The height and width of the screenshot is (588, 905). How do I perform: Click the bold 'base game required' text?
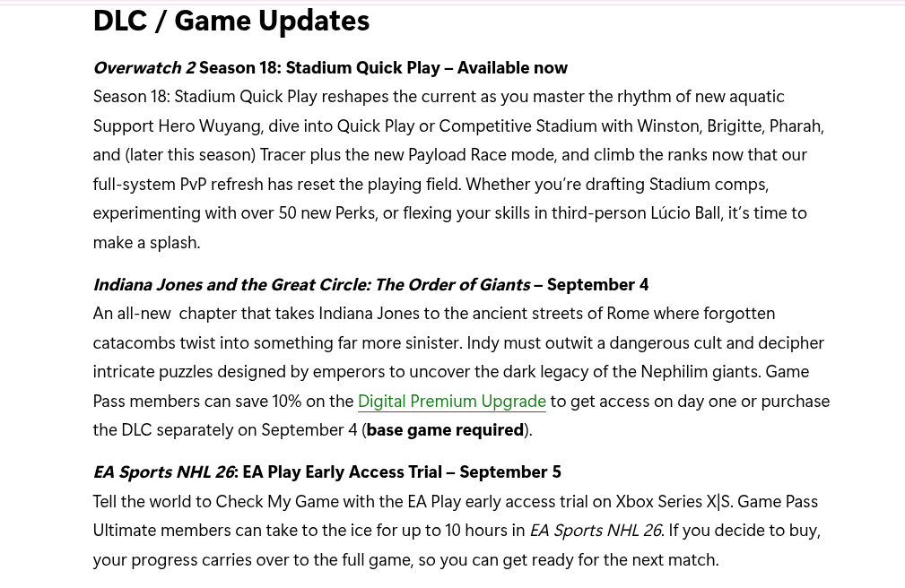click(445, 430)
